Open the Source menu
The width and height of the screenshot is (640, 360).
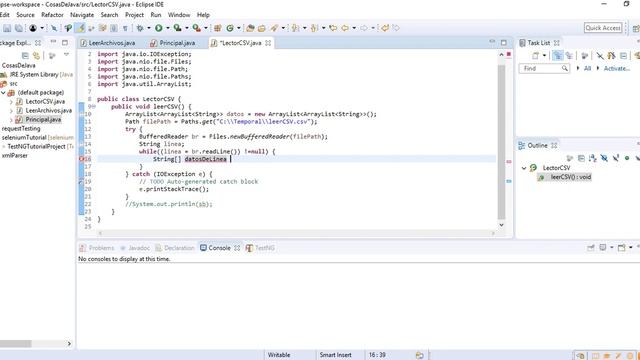25,15
